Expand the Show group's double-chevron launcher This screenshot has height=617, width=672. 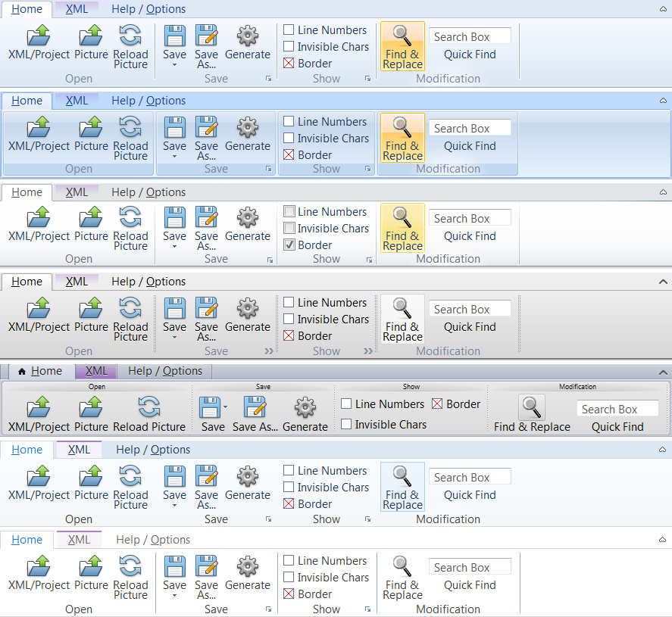click(368, 351)
